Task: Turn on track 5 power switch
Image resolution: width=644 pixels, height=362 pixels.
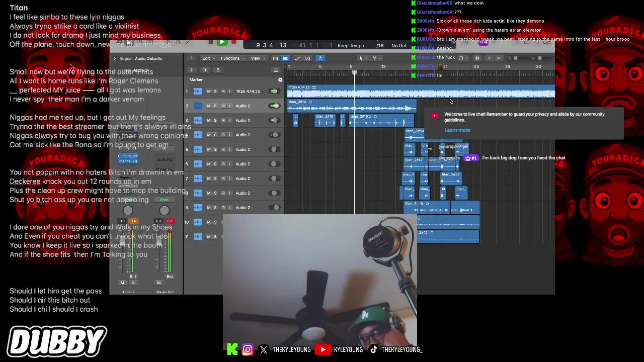Action: (x=274, y=149)
